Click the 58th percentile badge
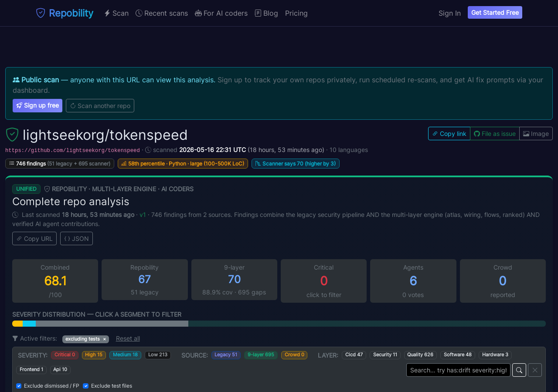558x392 pixels. pos(183,163)
